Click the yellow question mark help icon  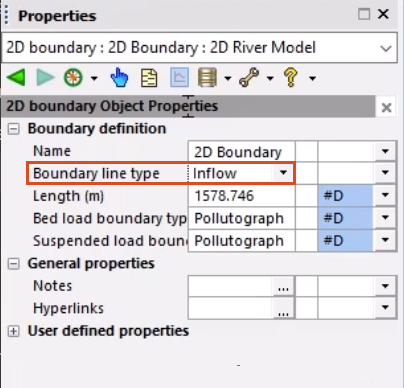(x=291, y=77)
